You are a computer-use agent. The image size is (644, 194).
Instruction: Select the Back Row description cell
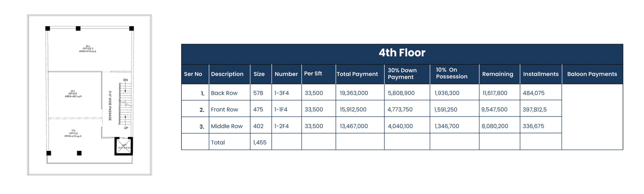coord(224,93)
